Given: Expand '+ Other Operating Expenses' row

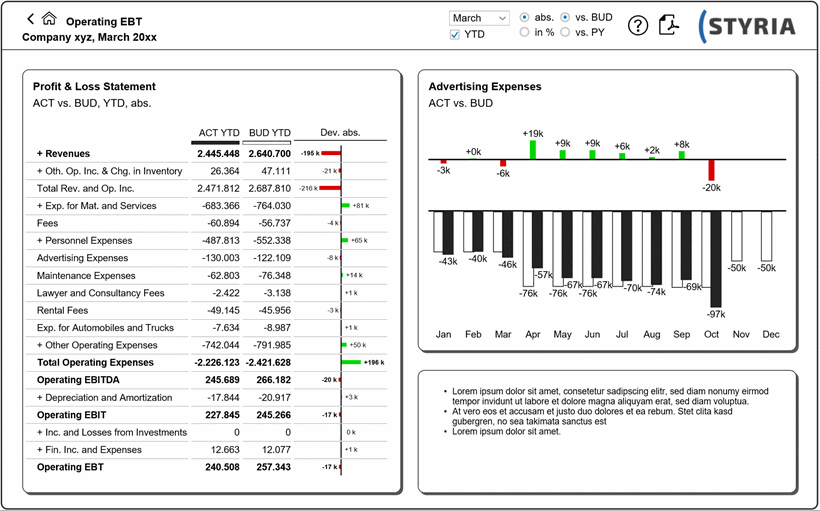Looking at the screenshot, I should point(97,345).
